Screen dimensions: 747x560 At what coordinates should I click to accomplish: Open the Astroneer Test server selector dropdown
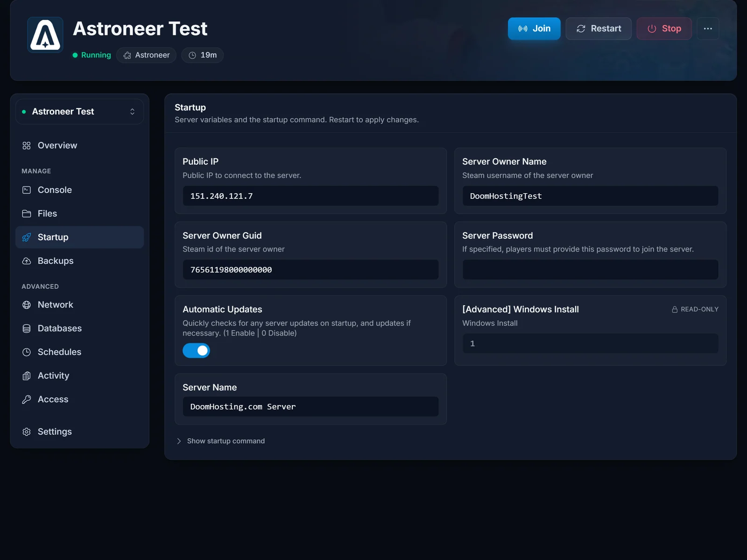point(79,112)
